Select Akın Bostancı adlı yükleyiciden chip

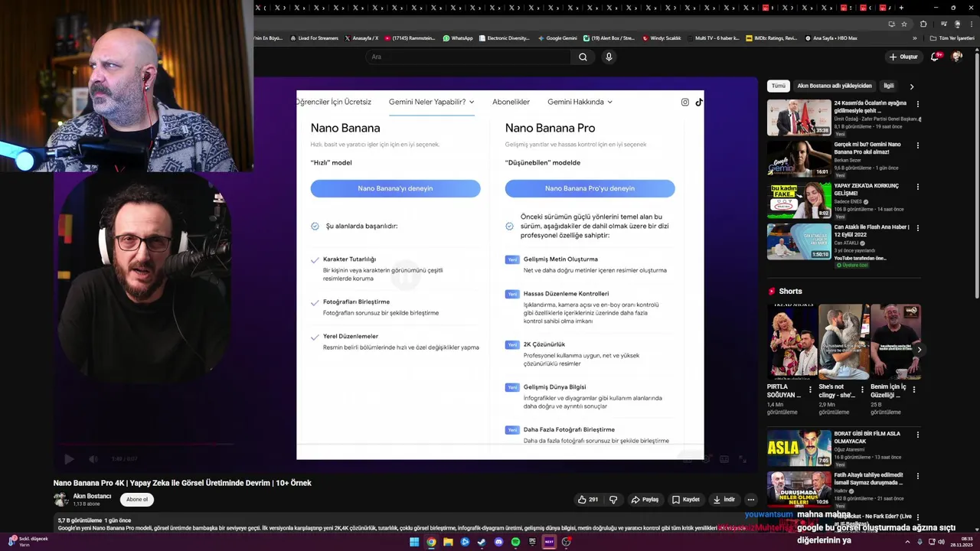(835, 86)
